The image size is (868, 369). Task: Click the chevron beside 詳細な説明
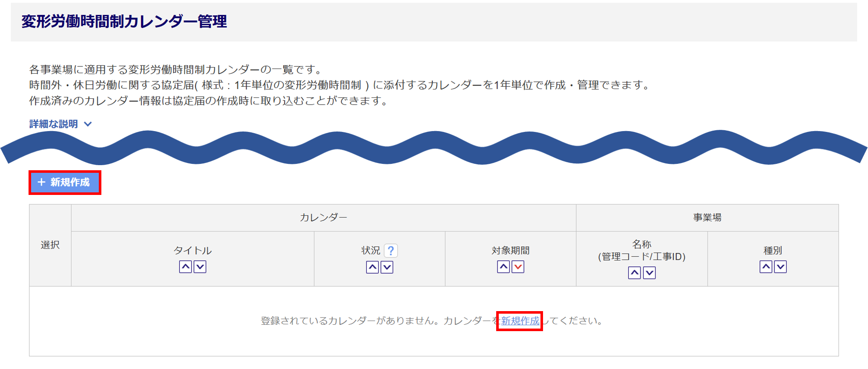click(x=88, y=124)
